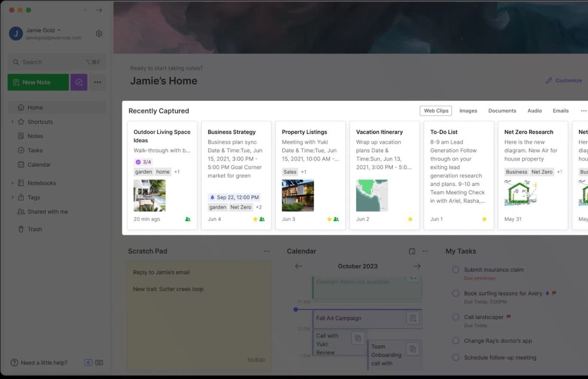Click copy icon on Team Onboarding event
588x379 pixels.
pyautogui.click(x=413, y=349)
